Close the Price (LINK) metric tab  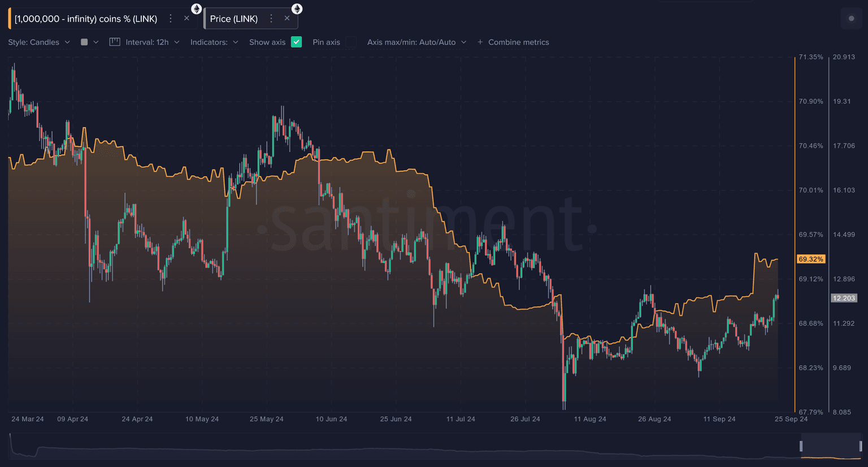point(287,19)
